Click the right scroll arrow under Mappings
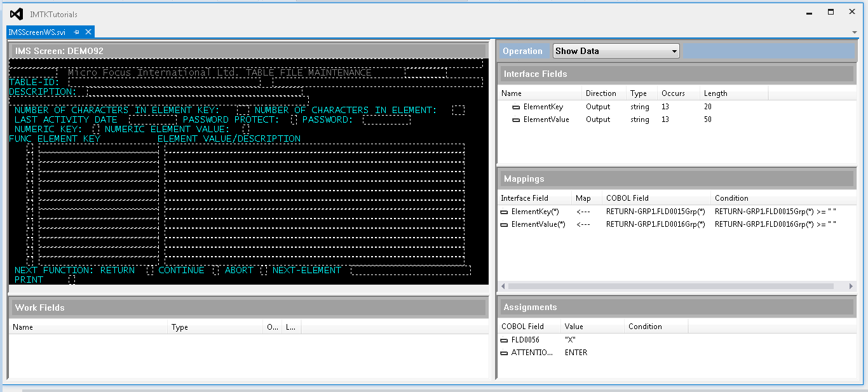Image resolution: width=868 pixels, height=392 pixels. click(x=852, y=286)
